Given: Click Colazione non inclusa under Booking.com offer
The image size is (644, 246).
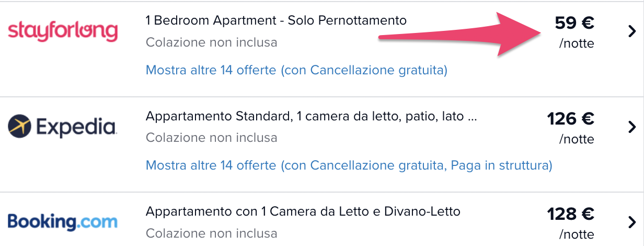Looking at the screenshot, I should [x=212, y=233].
